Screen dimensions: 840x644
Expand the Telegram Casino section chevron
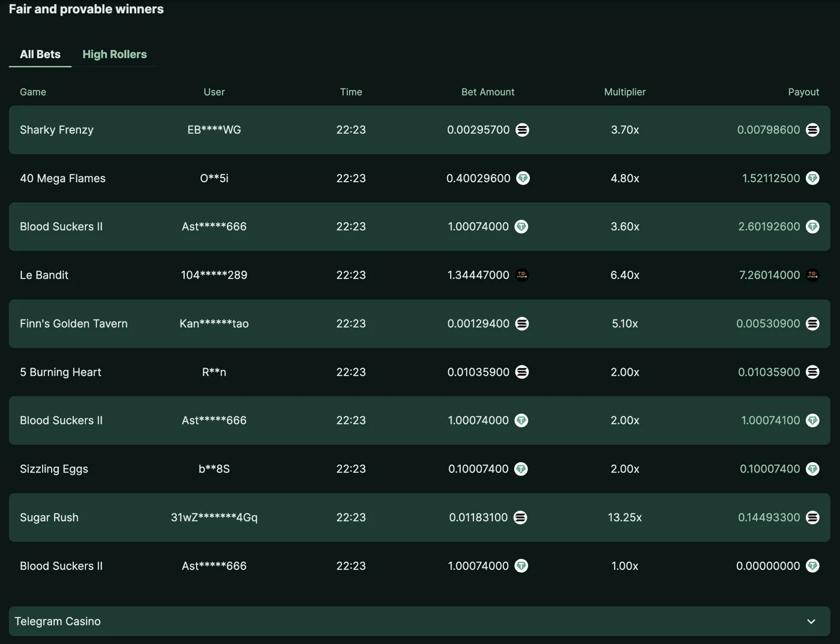[x=811, y=621]
